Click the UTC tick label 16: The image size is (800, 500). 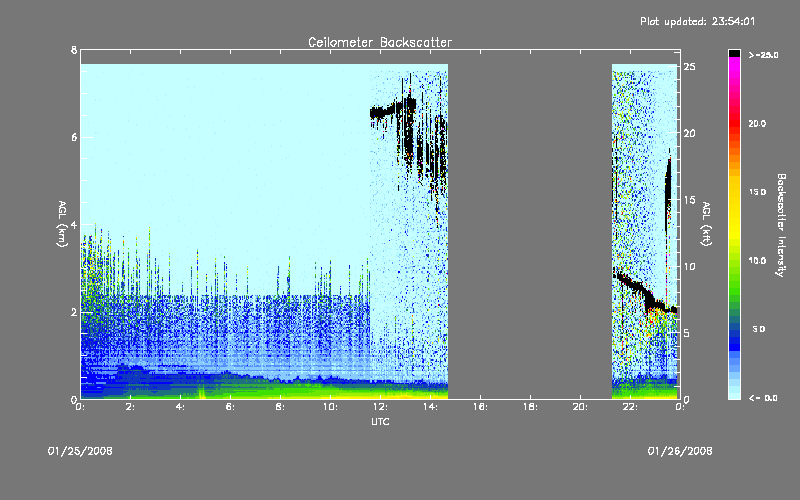pyautogui.click(x=480, y=407)
